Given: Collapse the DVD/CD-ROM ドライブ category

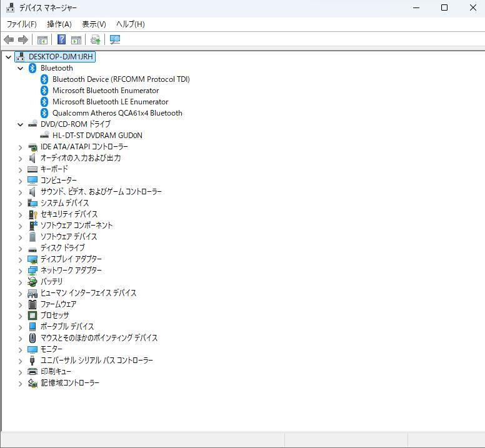Looking at the screenshot, I should 21,124.
